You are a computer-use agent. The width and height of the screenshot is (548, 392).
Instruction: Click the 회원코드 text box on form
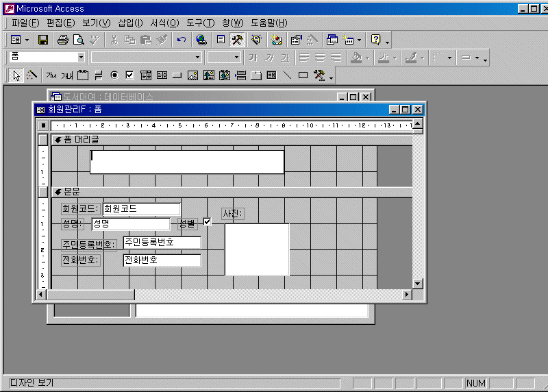point(141,209)
